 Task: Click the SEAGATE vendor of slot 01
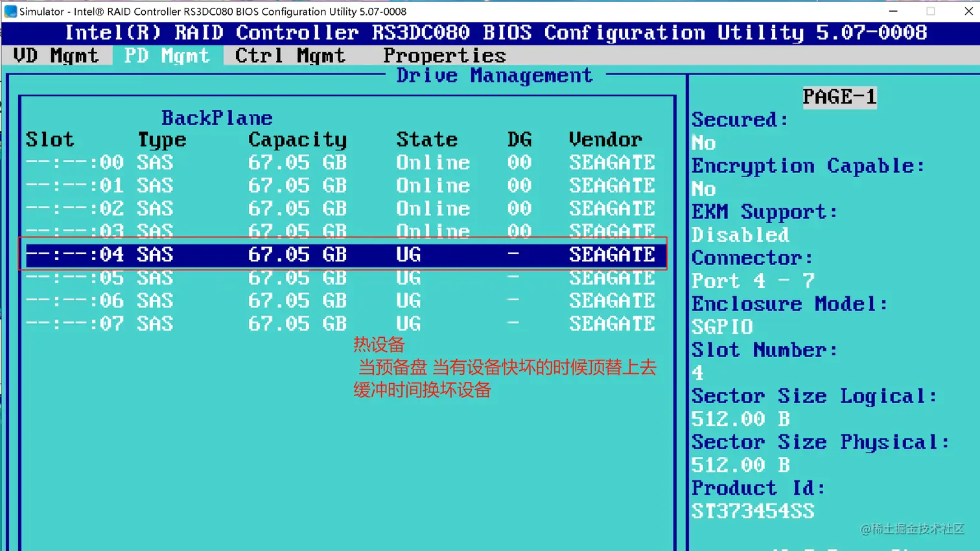click(612, 185)
